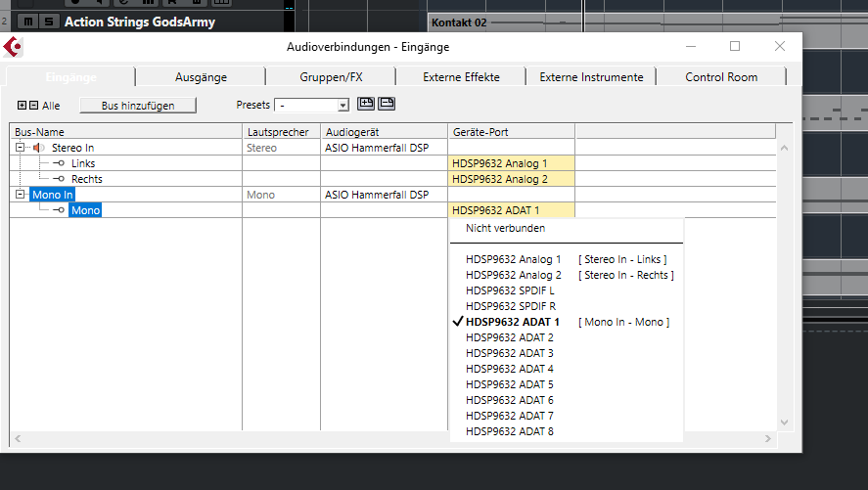Screen dimensions: 868x490
Task: Click the delete preset icon
Action: pyautogui.click(x=387, y=104)
